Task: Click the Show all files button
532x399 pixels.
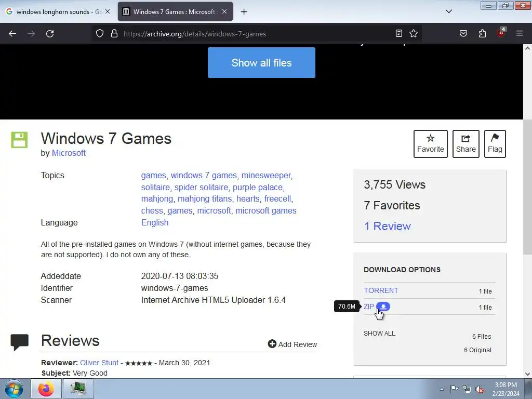Action: [262, 63]
